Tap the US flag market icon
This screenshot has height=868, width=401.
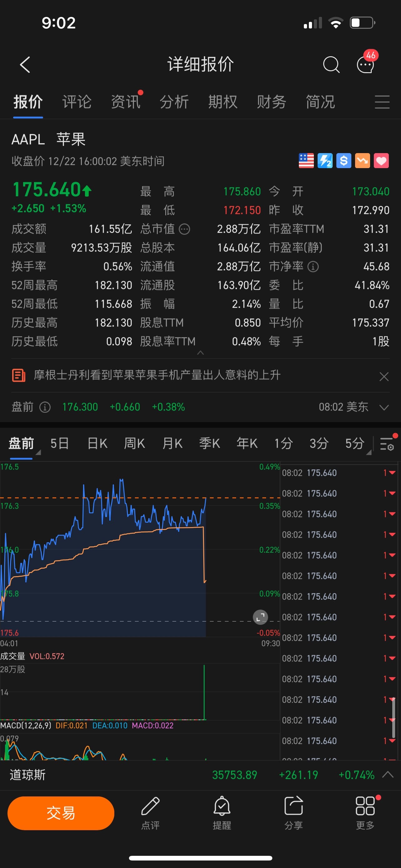pos(306,161)
